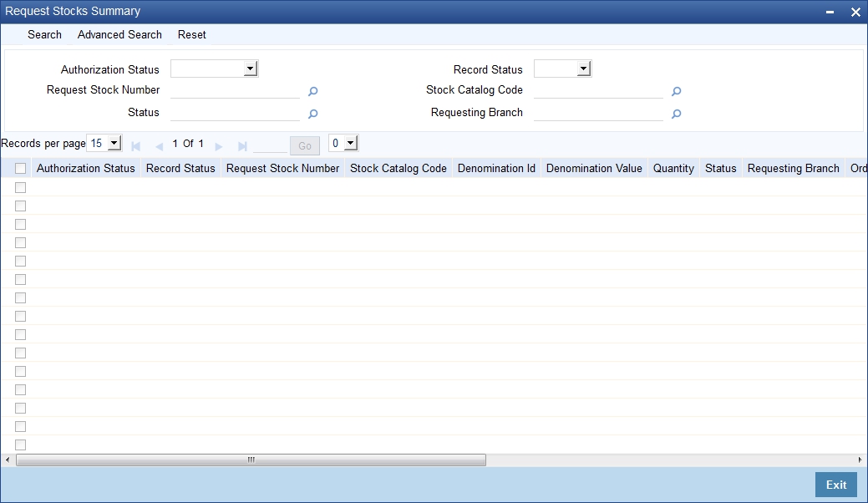Image resolution: width=868 pixels, height=503 pixels.
Task: Click the page number input before Go
Action: point(270,145)
